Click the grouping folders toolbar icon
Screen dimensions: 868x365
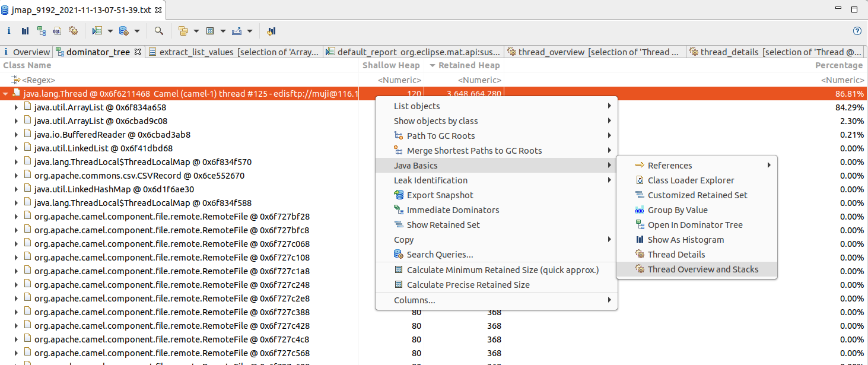[183, 31]
